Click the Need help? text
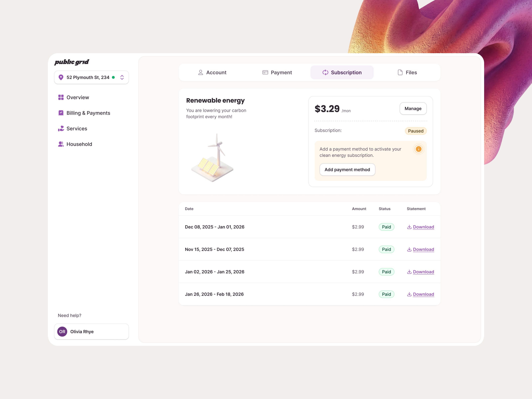This screenshot has width=532, height=399. (69, 315)
